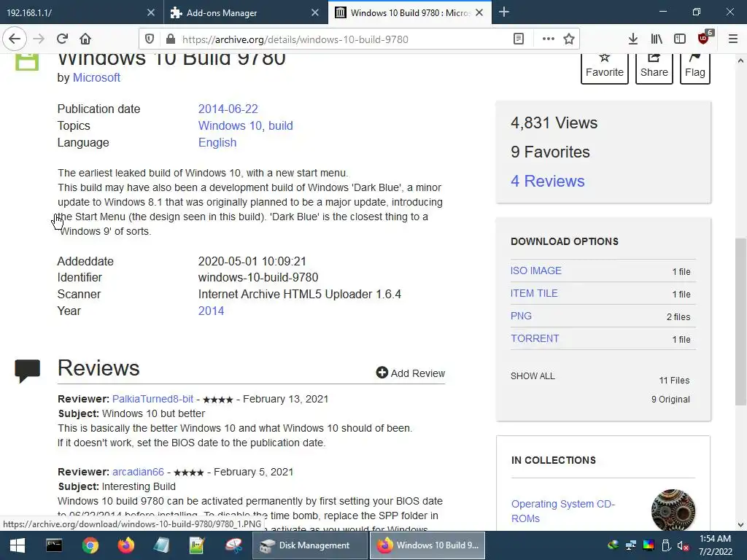The width and height of the screenshot is (747, 560).
Task: Launch Chrome from the taskbar
Action: (x=90, y=545)
